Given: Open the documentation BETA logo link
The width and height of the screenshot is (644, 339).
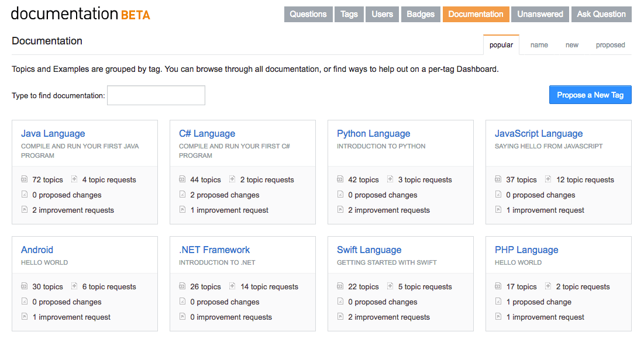Looking at the screenshot, I should [x=81, y=14].
